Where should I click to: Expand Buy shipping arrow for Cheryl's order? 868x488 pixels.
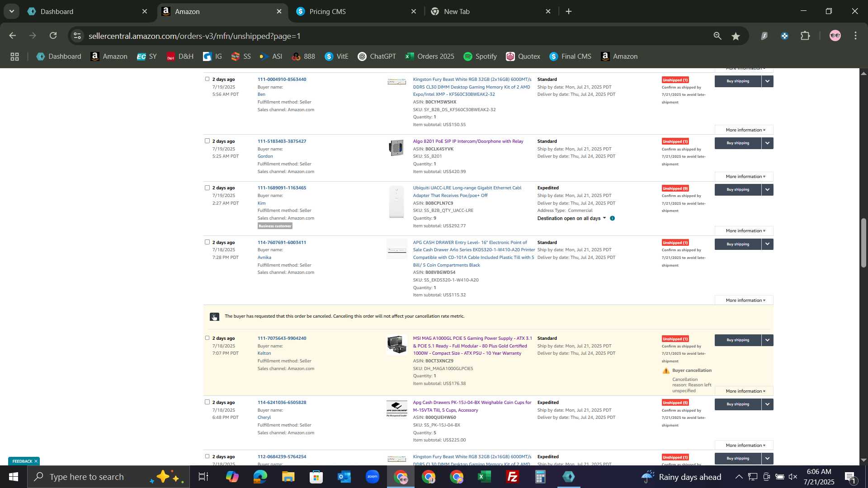pos(768,404)
